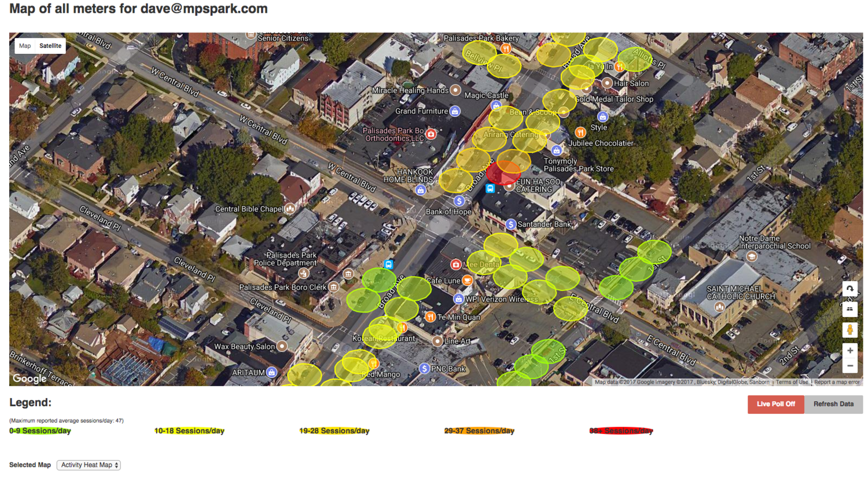This screenshot has width=868, height=478.
Task: Click the bus stop icon near Police Department
Action: click(389, 264)
